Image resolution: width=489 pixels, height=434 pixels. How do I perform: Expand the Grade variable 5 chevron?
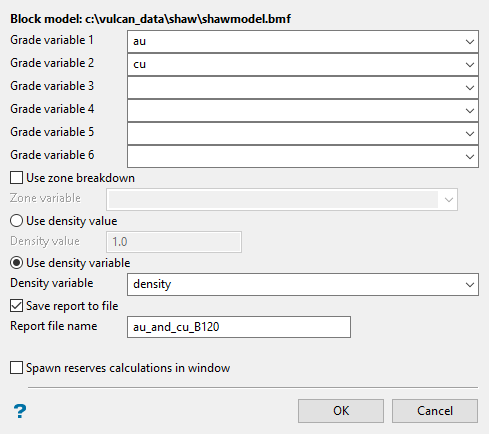[470, 134]
